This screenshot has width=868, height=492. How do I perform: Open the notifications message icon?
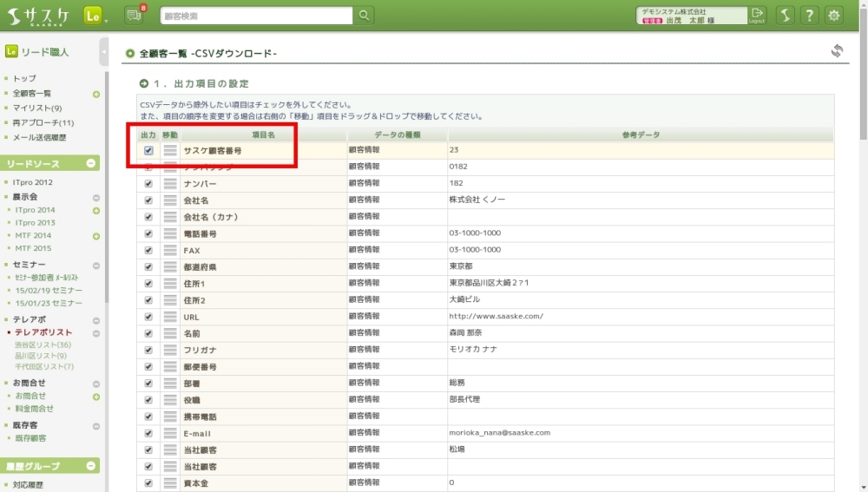coord(134,15)
